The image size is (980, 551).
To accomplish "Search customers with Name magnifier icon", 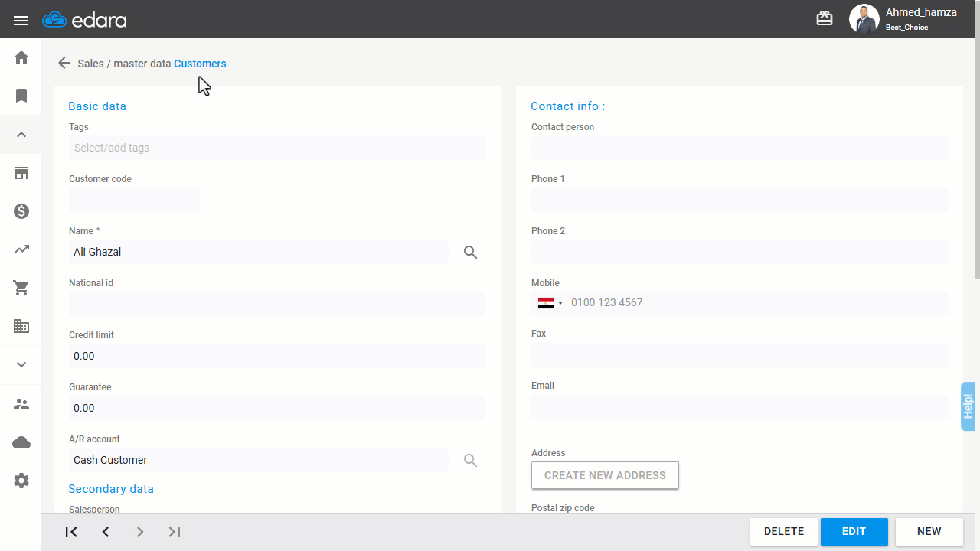I will pos(471,252).
